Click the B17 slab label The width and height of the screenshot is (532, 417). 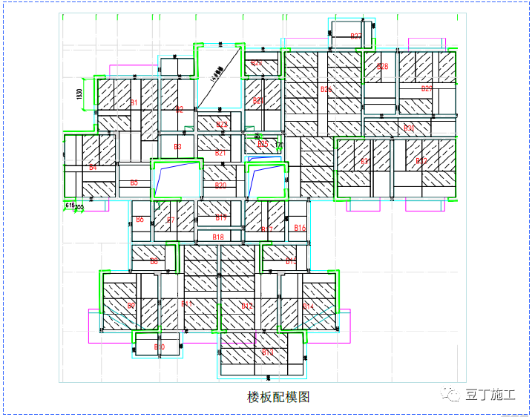pyautogui.click(x=267, y=229)
